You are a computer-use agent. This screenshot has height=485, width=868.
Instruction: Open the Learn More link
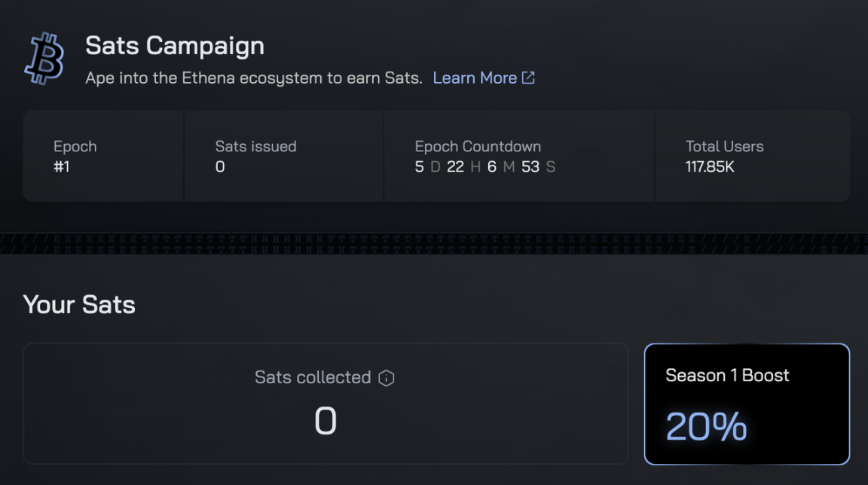pyautogui.click(x=483, y=78)
